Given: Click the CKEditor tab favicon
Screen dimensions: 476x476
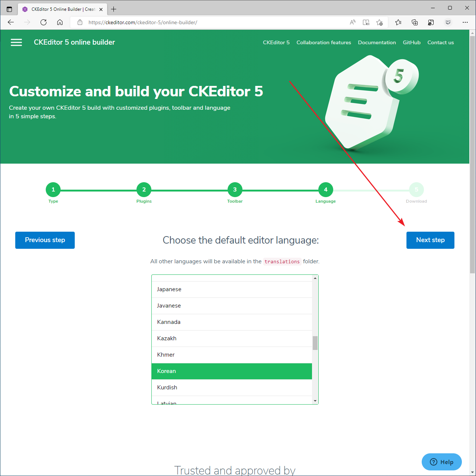Looking at the screenshot, I should [25, 9].
